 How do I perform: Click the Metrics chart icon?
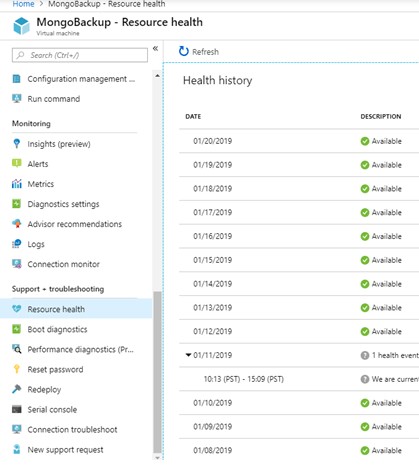point(16,183)
